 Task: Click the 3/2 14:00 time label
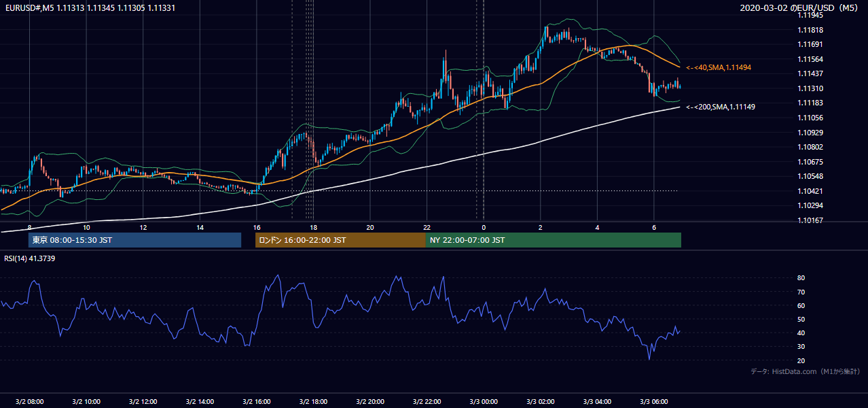[200, 401]
